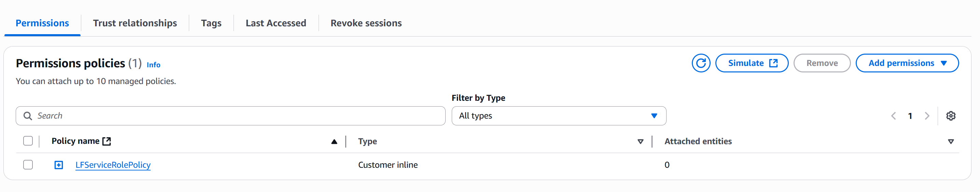Viewport: 980px width, 192px height.
Task: Open the Revoke sessions tab
Action: [x=366, y=23]
